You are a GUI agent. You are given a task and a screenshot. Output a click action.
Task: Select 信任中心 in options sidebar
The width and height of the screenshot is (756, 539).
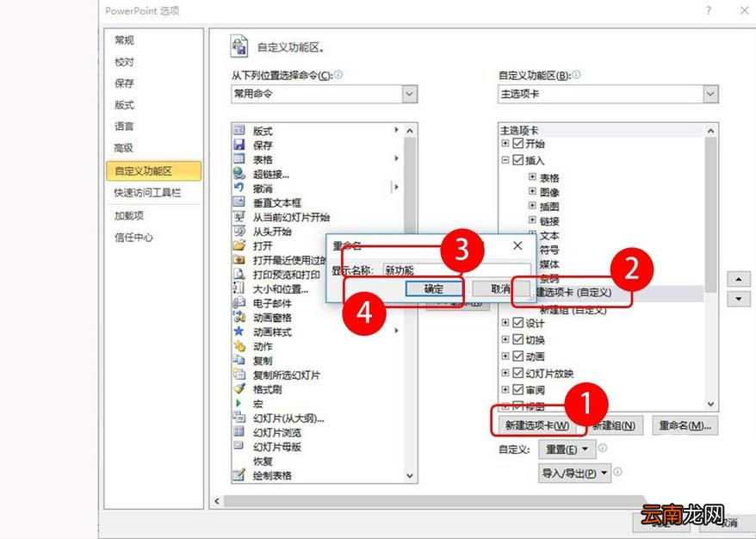133,237
